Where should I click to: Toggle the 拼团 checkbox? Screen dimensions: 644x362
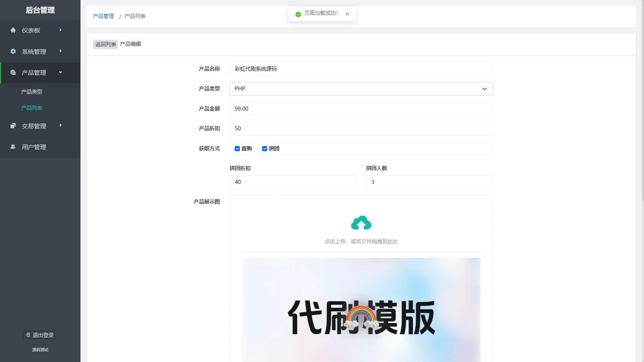tap(264, 148)
